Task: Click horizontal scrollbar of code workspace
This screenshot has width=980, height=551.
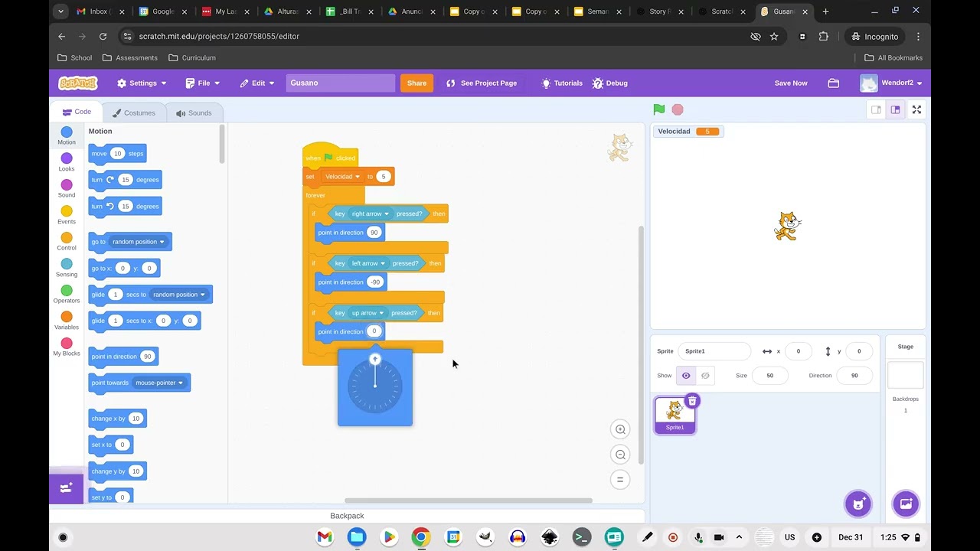Action: 468,500
